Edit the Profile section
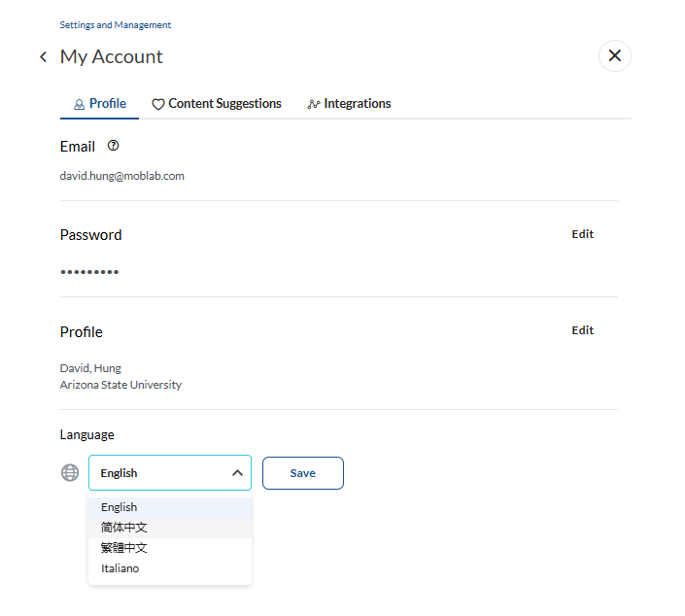 pyautogui.click(x=582, y=330)
